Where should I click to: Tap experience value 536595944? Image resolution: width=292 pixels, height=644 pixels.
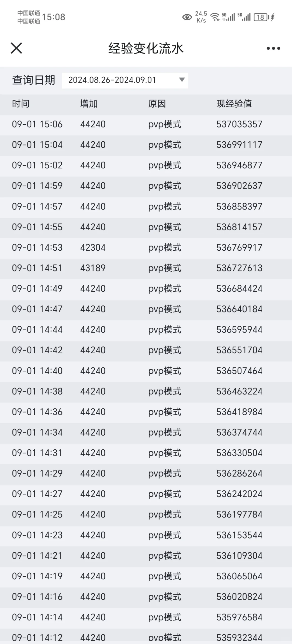coord(239,330)
